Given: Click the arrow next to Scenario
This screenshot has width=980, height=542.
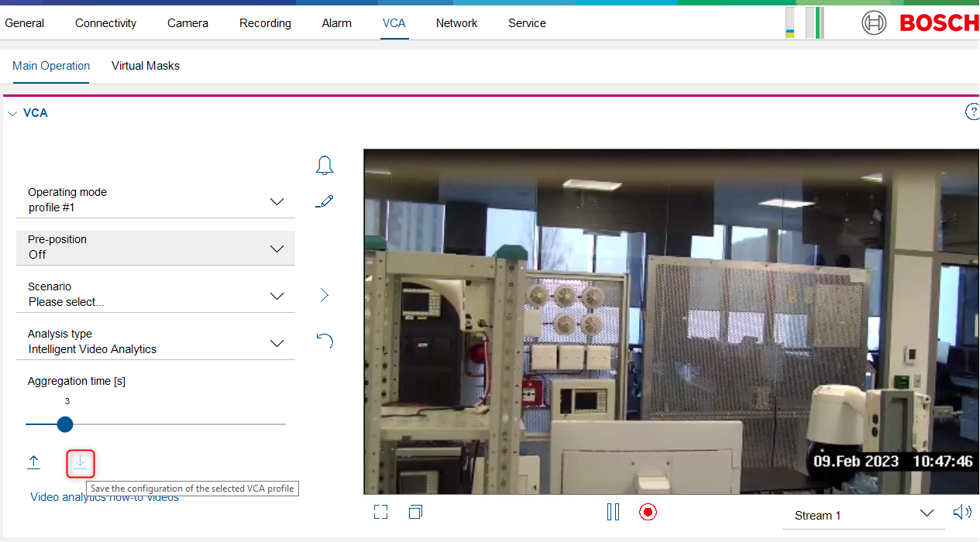Looking at the screenshot, I should (x=325, y=295).
